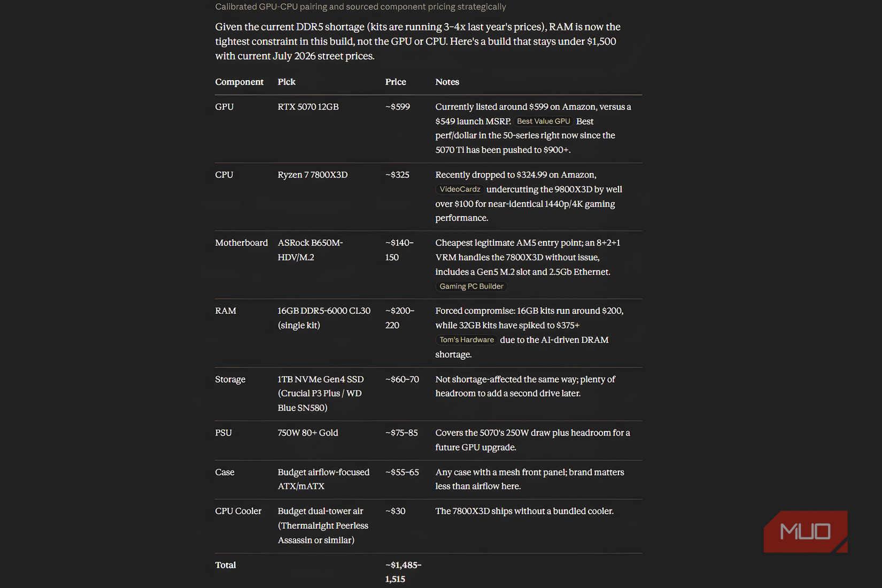Image resolution: width=882 pixels, height=588 pixels.
Task: Click the Total price range cell
Action: (x=403, y=572)
